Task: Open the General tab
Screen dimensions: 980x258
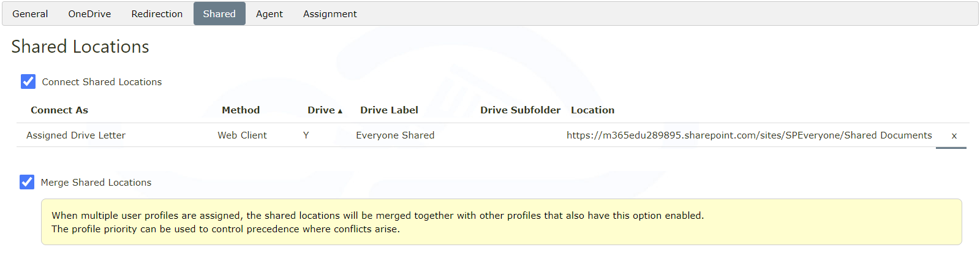Action: tap(30, 13)
